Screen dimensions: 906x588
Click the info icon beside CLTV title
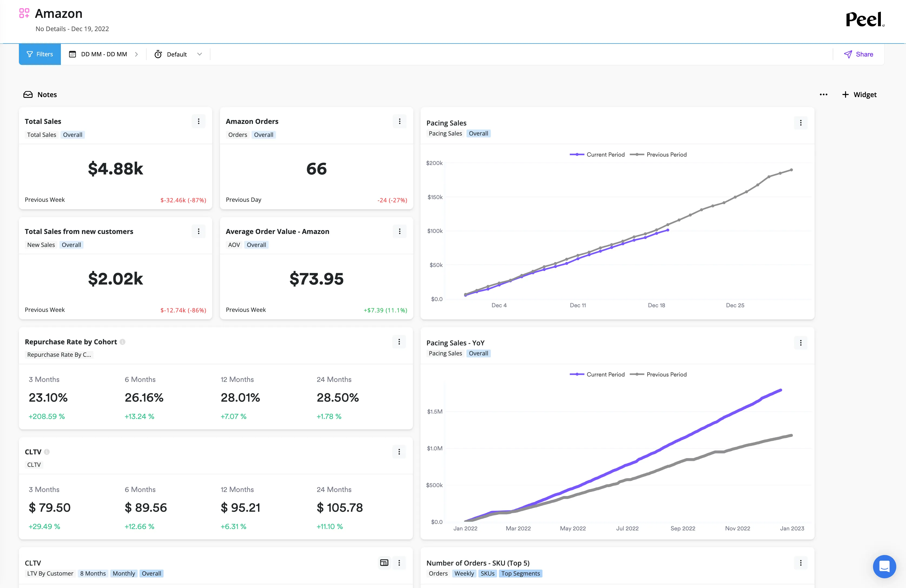click(47, 452)
